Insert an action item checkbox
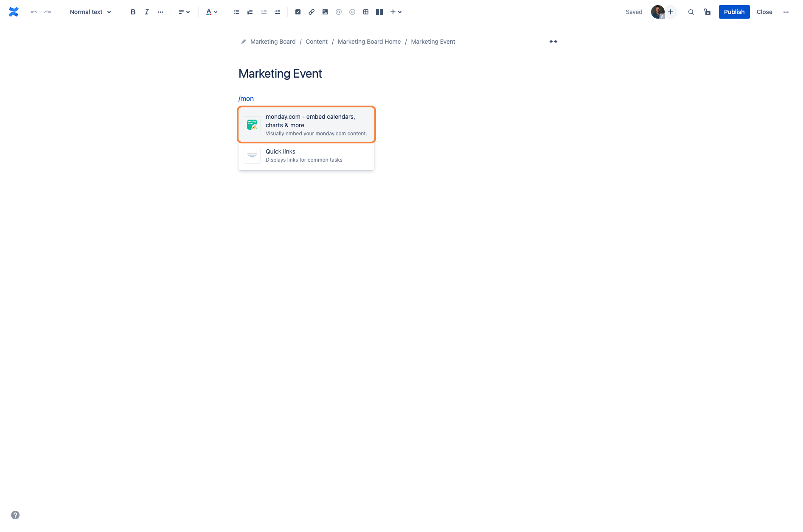Screen dimensions: 803x532 [x=298, y=12]
